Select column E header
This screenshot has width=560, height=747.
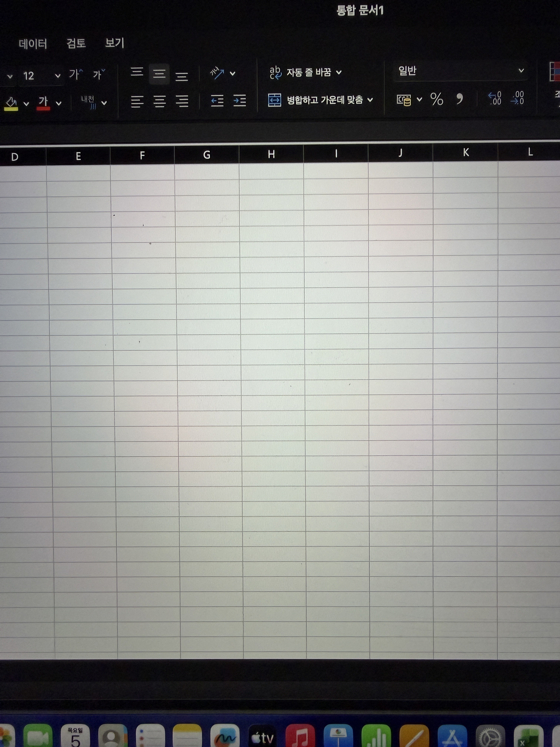tap(78, 156)
